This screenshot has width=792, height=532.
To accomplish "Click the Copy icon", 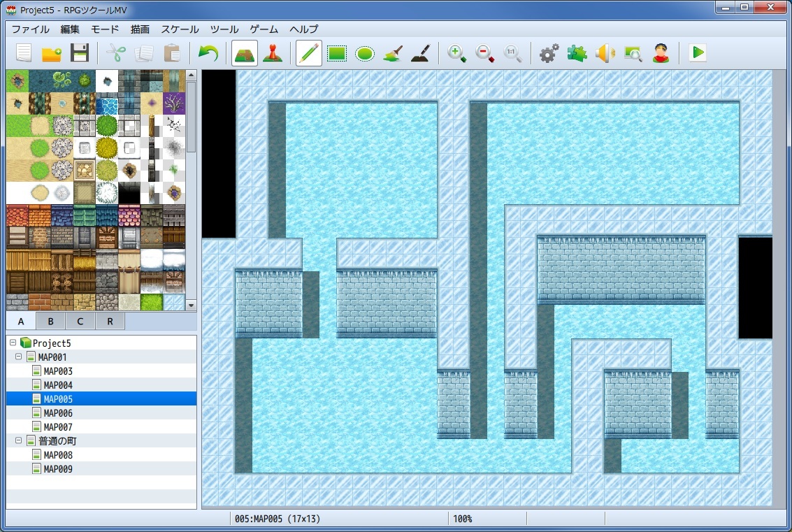I will click(x=144, y=52).
